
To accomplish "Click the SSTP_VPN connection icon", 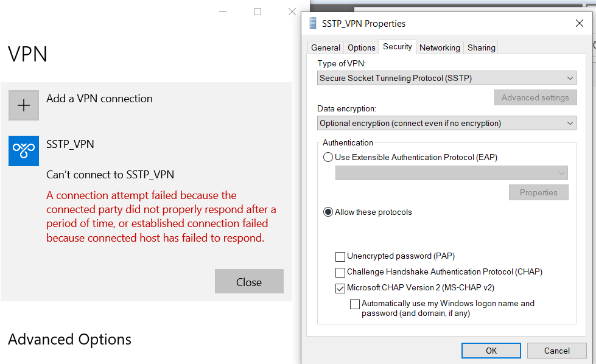I will (x=24, y=151).
